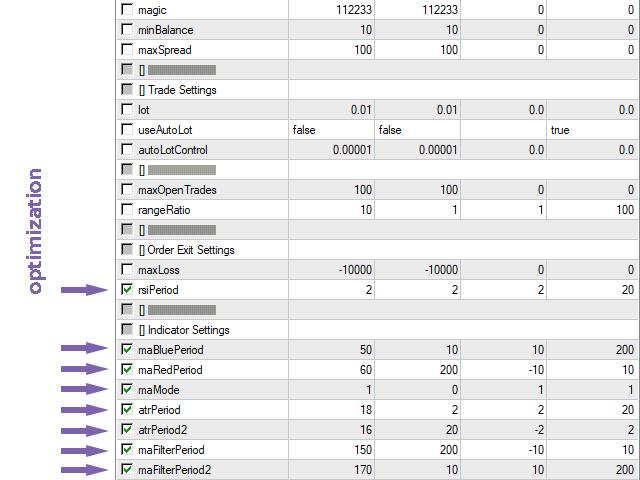The width and height of the screenshot is (640, 480).
Task: Click rsiPeriod stop value 20
Action: (593, 289)
